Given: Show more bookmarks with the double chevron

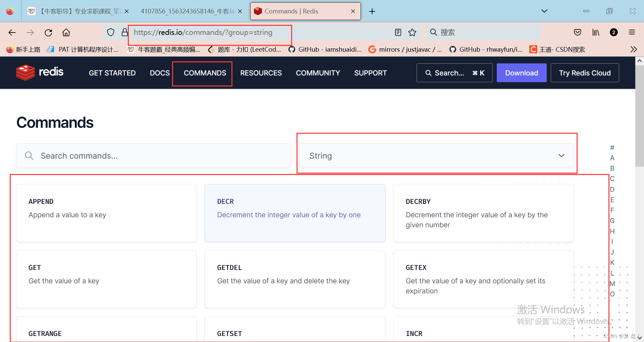Looking at the screenshot, I should coord(634,49).
